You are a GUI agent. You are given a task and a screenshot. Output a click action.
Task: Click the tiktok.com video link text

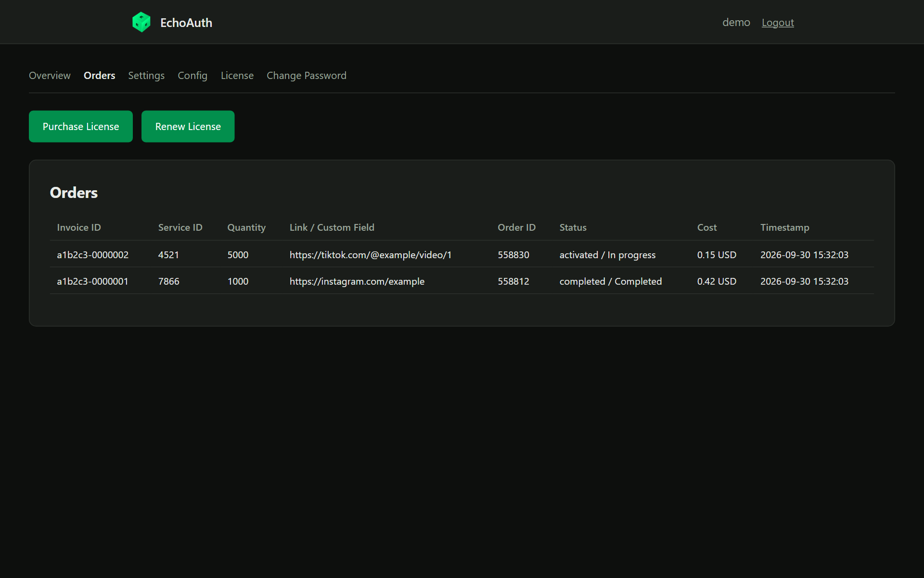(x=371, y=255)
